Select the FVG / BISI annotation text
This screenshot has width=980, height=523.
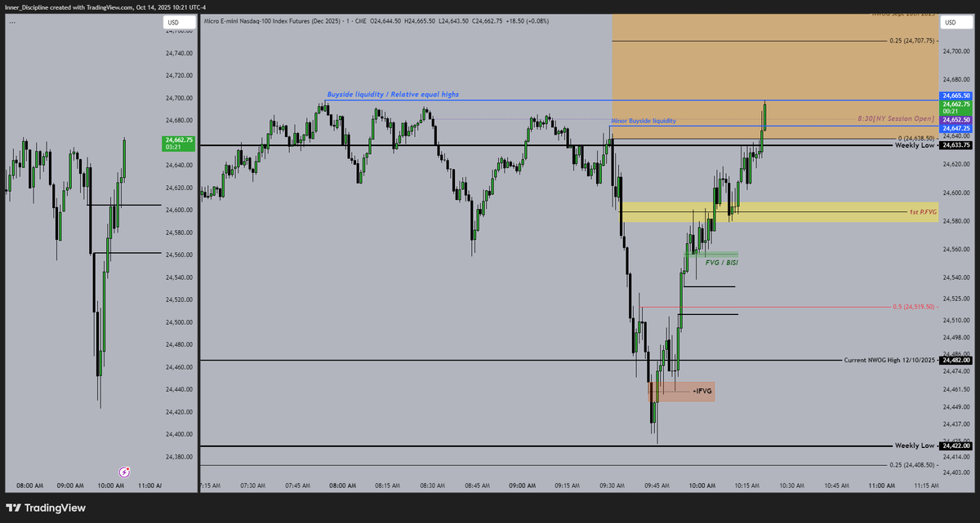click(722, 263)
